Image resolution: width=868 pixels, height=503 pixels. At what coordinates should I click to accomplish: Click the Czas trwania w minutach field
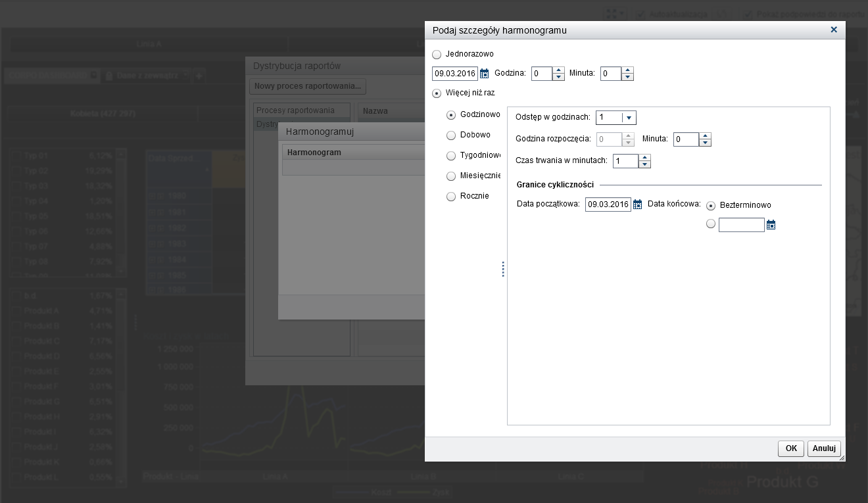click(x=625, y=161)
